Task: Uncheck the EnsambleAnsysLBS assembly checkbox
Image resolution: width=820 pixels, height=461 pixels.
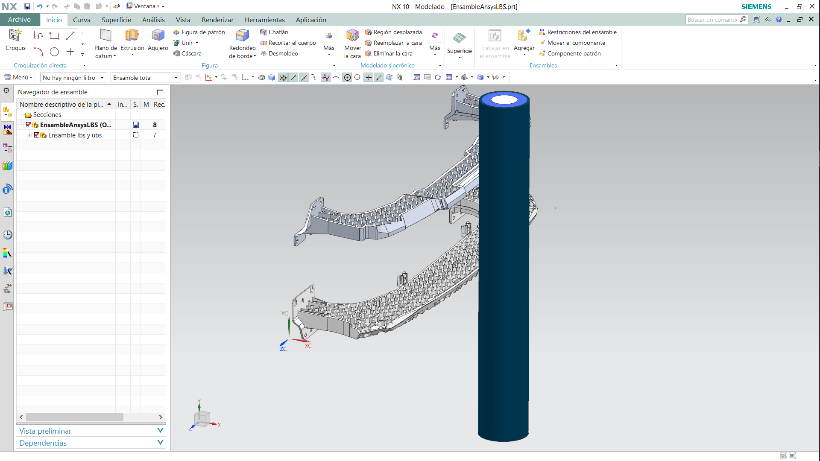Action: (x=29, y=124)
